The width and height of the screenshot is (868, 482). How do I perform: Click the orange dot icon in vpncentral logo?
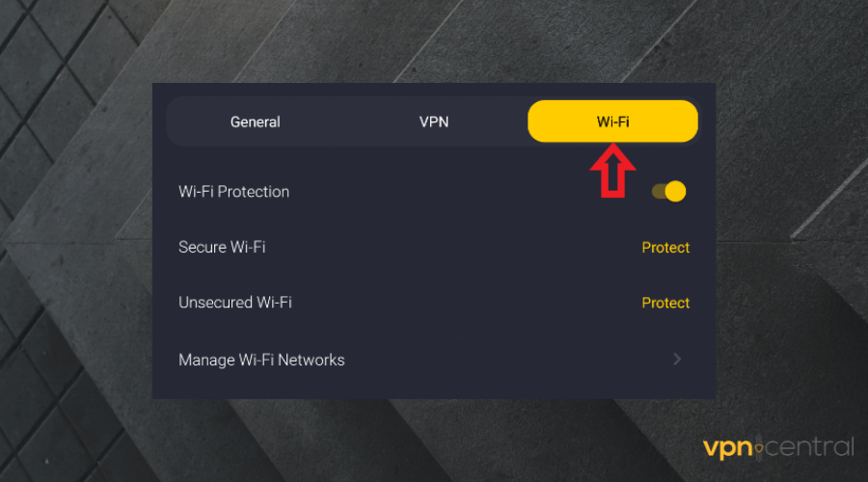(759, 447)
